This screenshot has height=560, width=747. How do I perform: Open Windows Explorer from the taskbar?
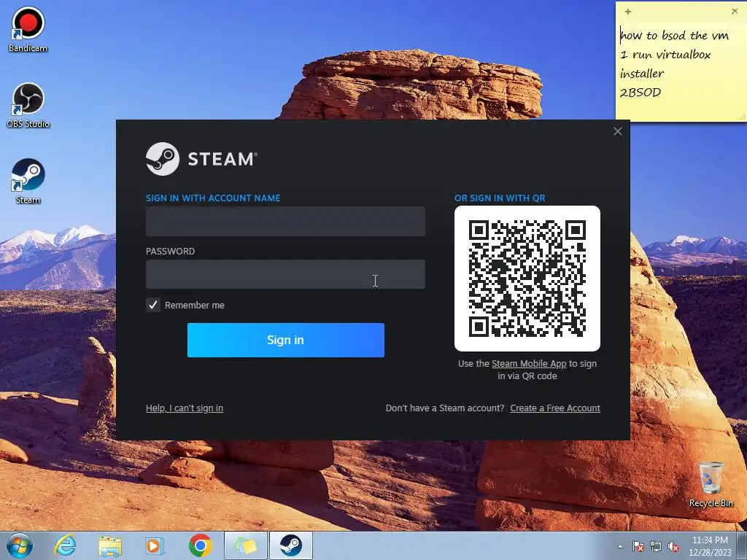click(110, 545)
